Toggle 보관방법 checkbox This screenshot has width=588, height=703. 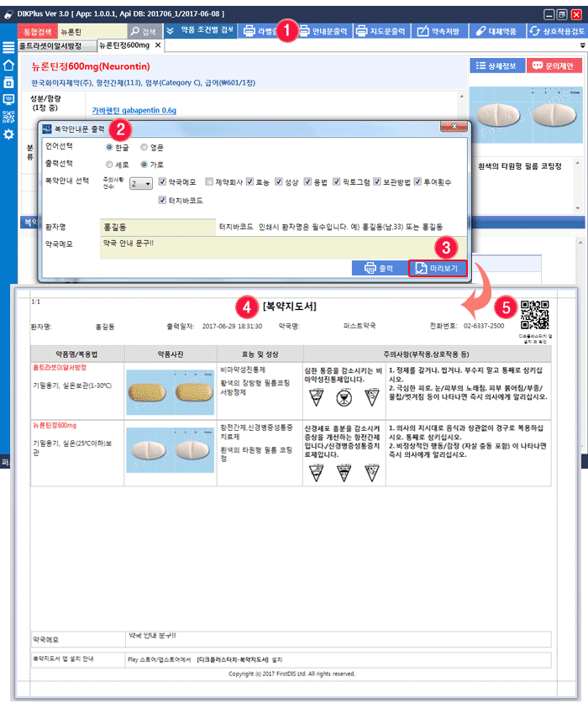(377, 181)
